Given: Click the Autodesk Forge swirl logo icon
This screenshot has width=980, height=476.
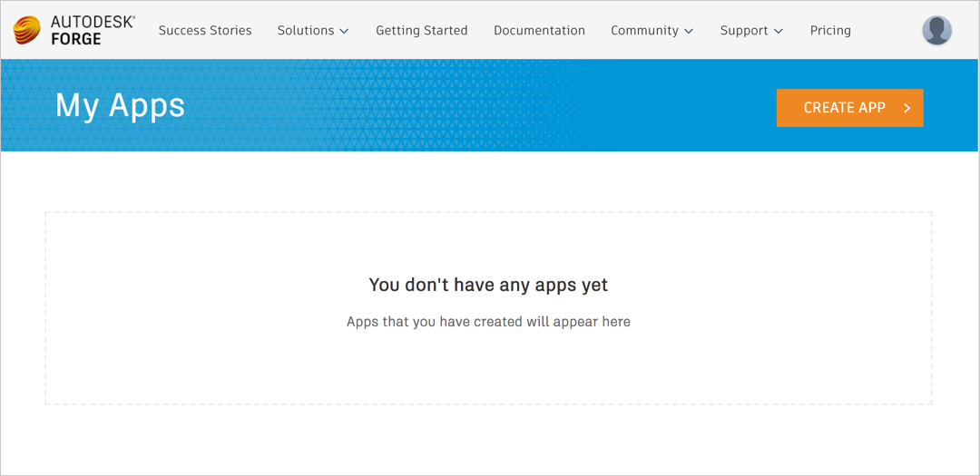Looking at the screenshot, I should click(x=27, y=30).
